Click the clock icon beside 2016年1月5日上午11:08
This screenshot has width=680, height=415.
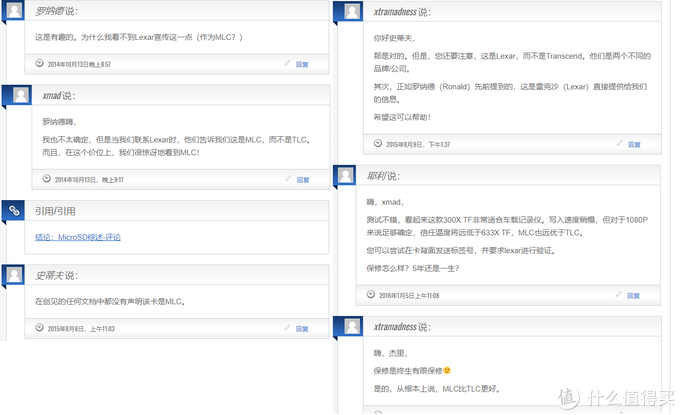click(x=371, y=294)
